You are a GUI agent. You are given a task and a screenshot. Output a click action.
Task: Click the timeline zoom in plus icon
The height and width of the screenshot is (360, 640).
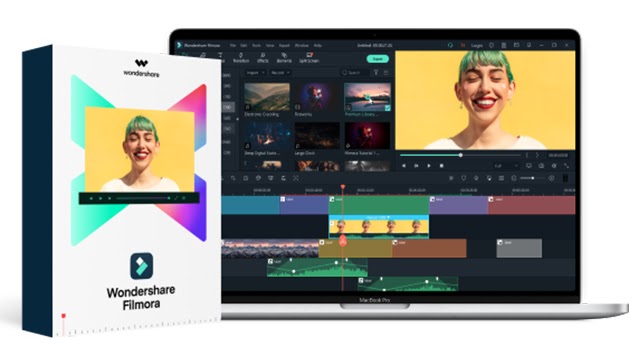coord(551,178)
